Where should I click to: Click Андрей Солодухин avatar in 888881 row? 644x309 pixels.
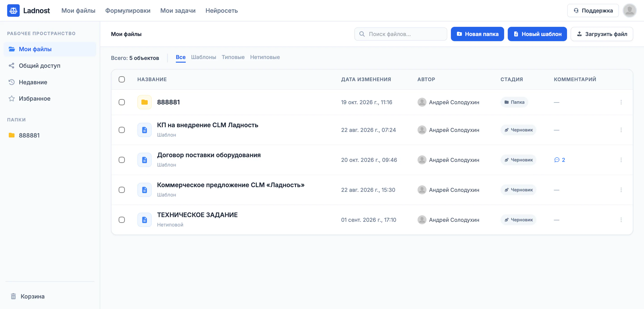[x=422, y=102]
